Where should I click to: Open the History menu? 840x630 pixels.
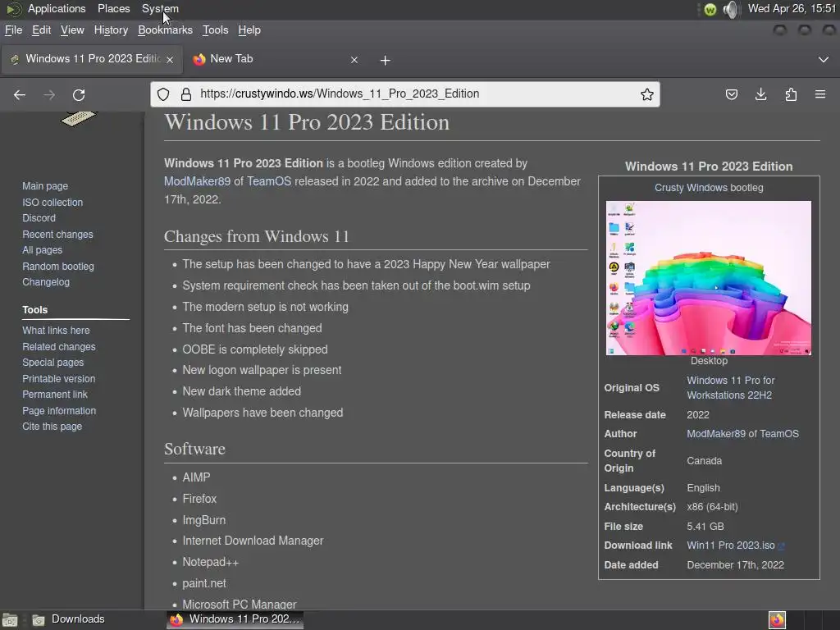[x=111, y=30]
